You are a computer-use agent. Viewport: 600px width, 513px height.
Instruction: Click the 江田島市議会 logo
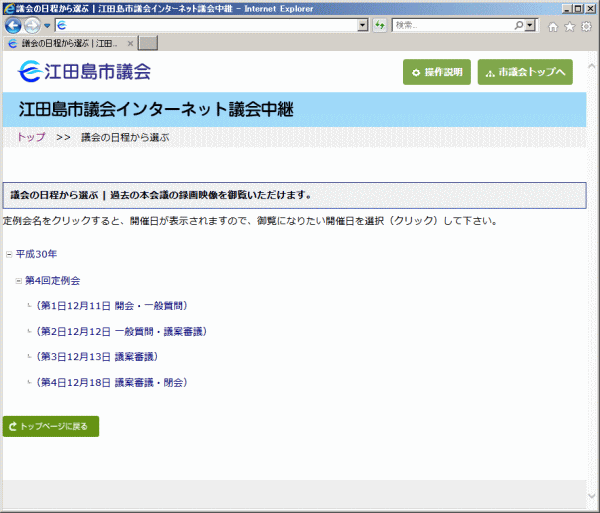point(84,71)
